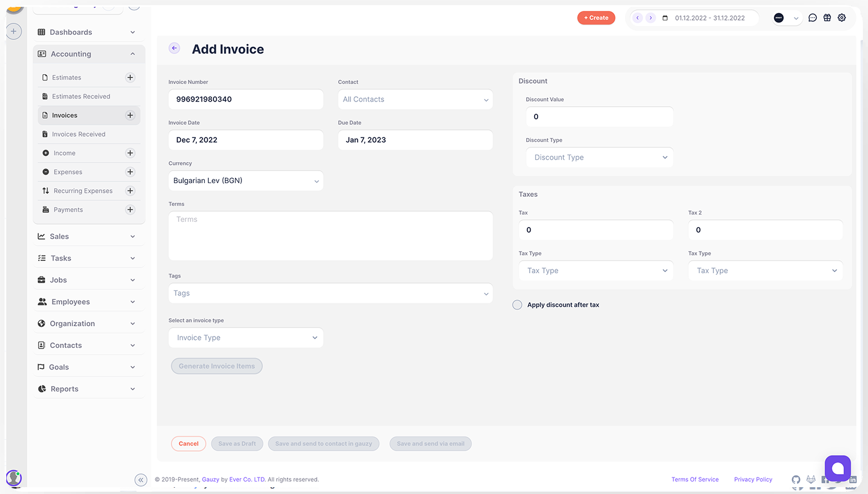Click the Invoice Number input field
Viewport: 868px width, 494px height.
coord(246,99)
